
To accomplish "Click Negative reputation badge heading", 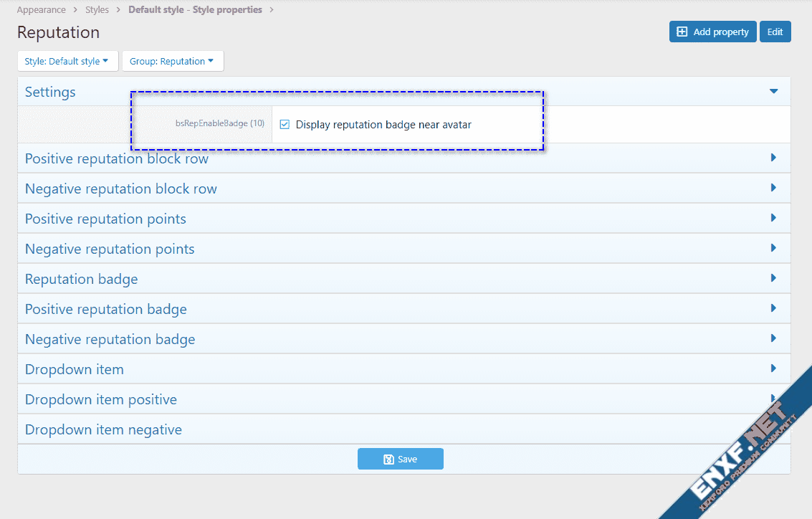I will click(110, 339).
